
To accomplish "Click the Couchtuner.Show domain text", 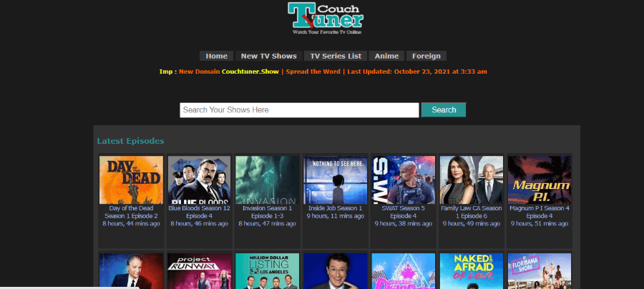I will click(x=250, y=72).
